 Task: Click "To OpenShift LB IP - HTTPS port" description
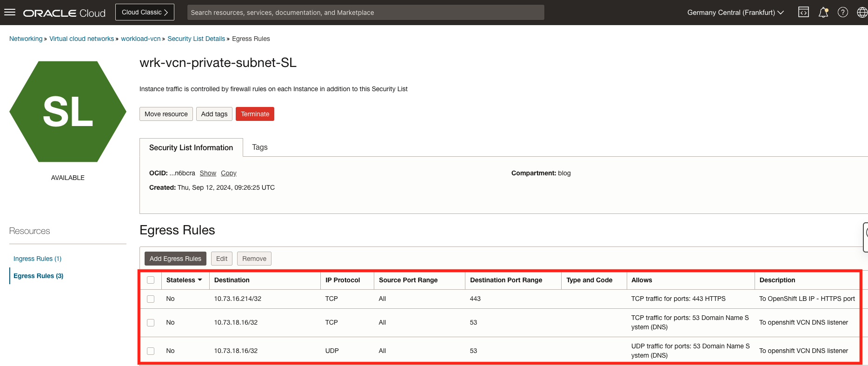click(x=807, y=299)
